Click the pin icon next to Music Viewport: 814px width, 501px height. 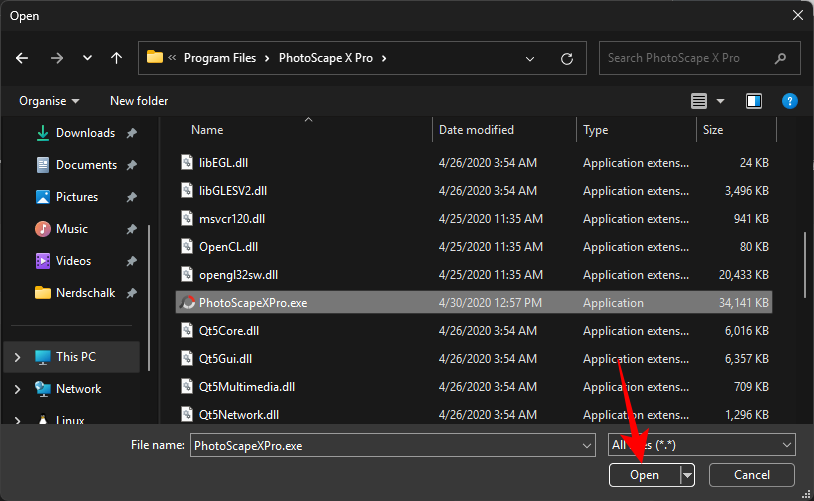132,229
